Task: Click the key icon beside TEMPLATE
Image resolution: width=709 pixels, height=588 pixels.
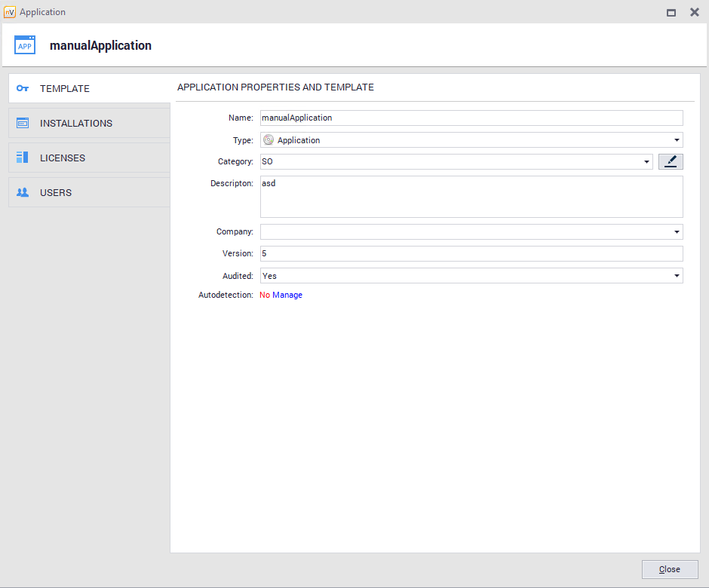Action: coord(23,88)
